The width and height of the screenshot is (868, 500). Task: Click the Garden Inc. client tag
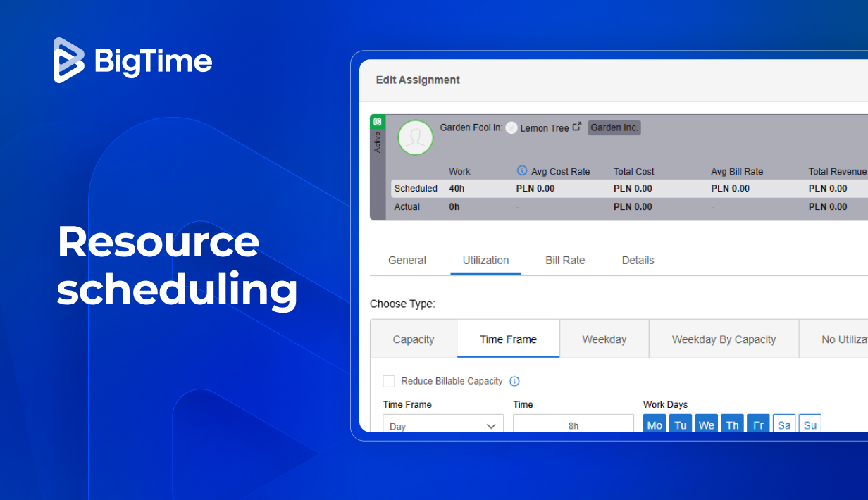614,127
